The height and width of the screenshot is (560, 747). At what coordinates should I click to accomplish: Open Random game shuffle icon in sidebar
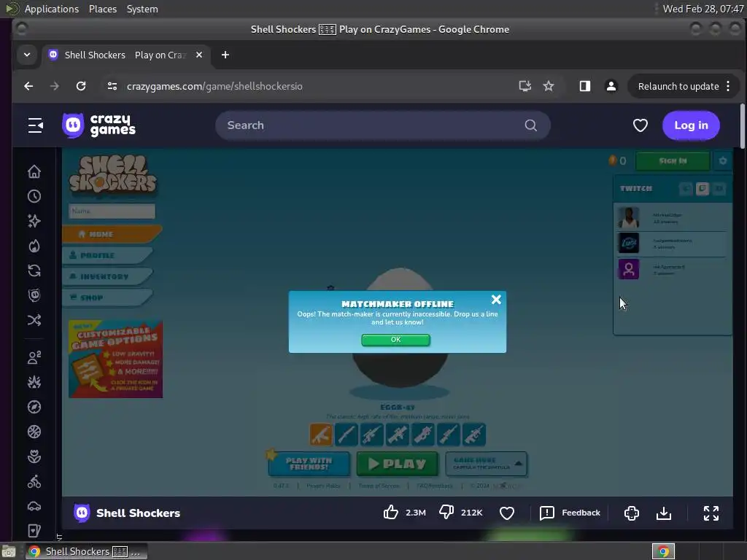34,320
